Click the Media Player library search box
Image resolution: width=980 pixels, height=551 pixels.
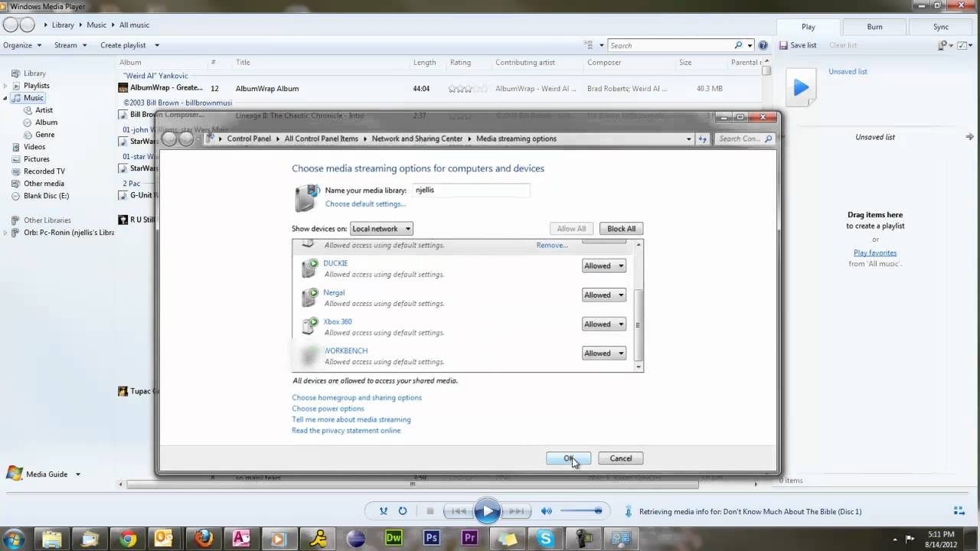(671, 45)
